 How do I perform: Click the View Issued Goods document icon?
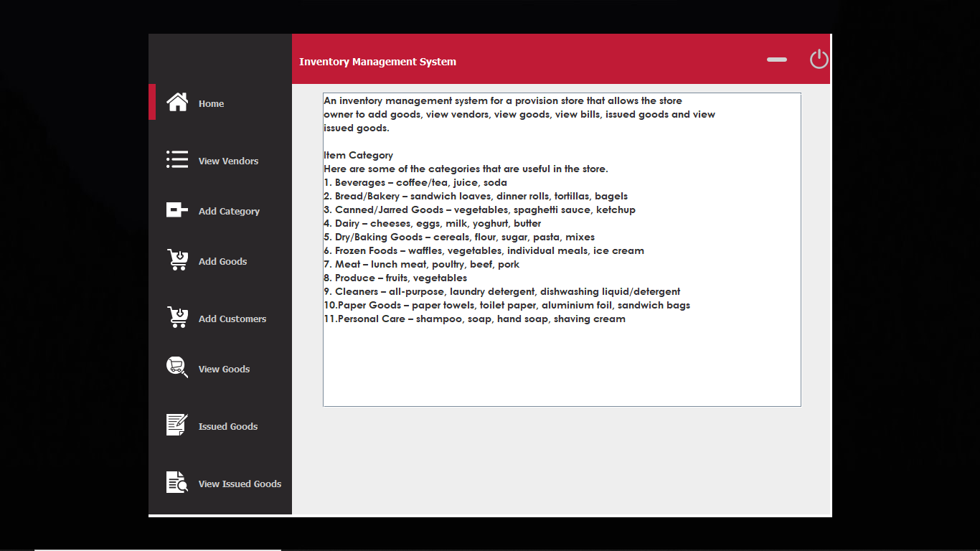[177, 482]
